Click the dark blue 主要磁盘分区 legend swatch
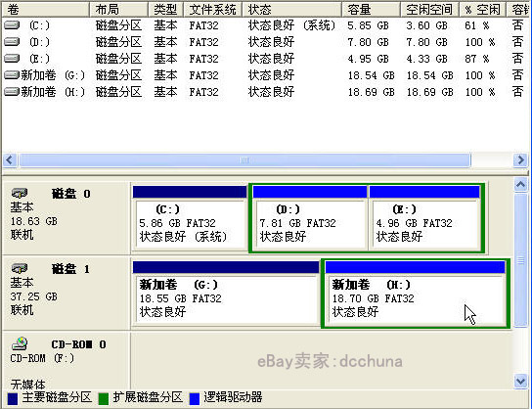Viewport: 532px width, 409px height. pyautogui.click(x=13, y=399)
